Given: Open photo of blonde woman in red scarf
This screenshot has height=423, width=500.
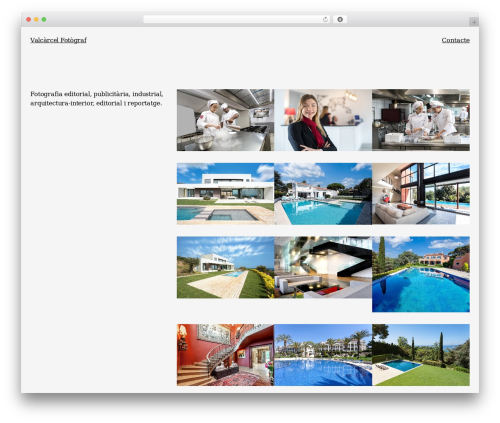Looking at the screenshot, I should 323,120.
